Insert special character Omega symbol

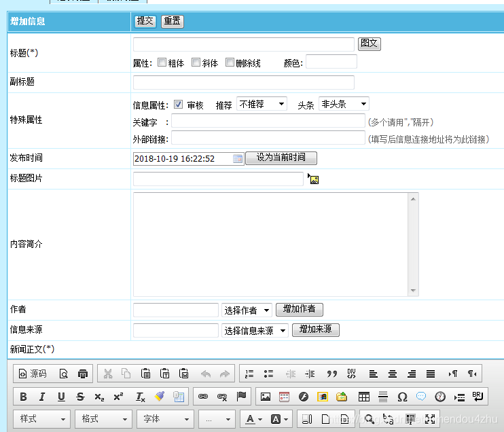click(402, 397)
